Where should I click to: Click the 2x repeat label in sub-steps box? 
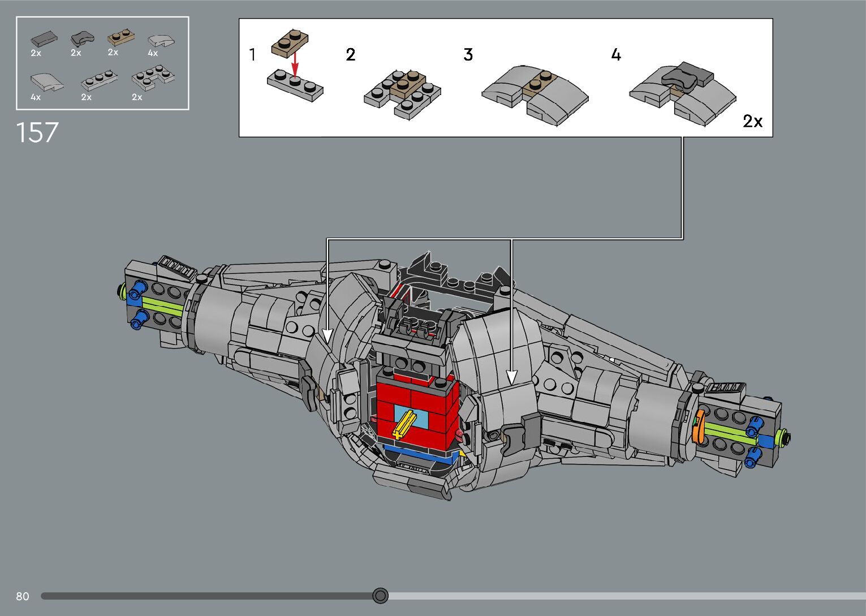752,121
